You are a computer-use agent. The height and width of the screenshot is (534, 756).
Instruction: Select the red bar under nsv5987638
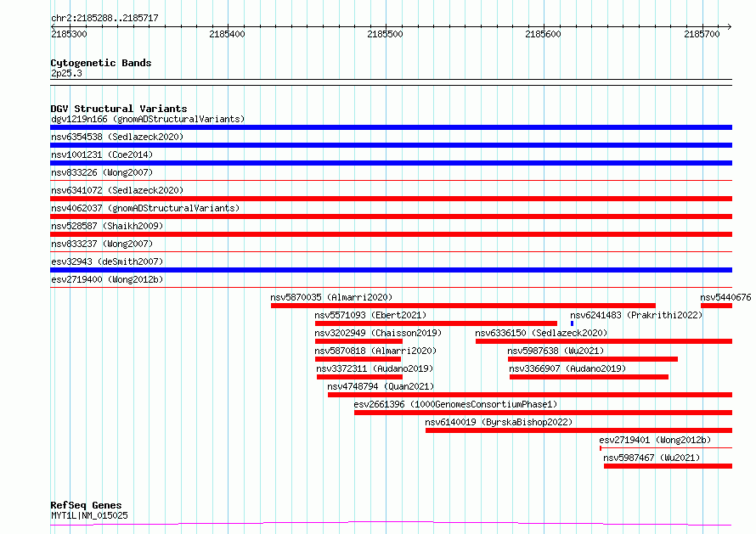593,359
